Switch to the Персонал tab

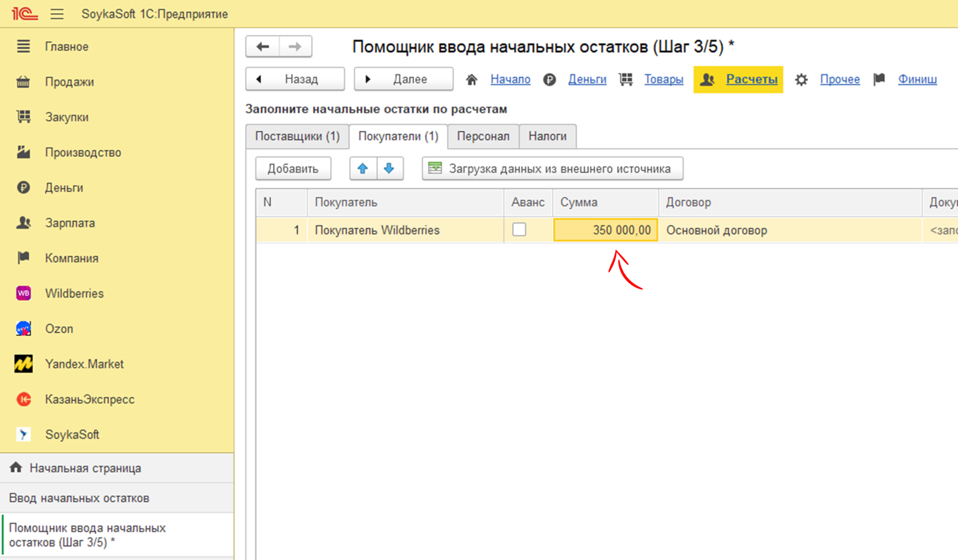(484, 137)
